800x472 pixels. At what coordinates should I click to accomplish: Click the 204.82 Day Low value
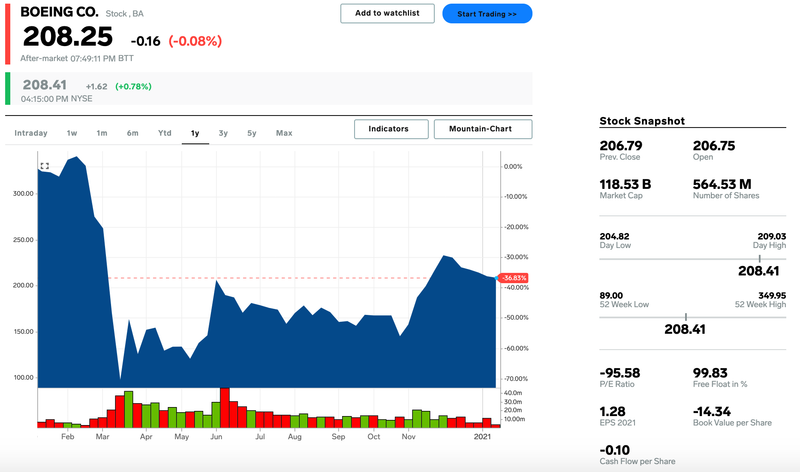tap(614, 236)
